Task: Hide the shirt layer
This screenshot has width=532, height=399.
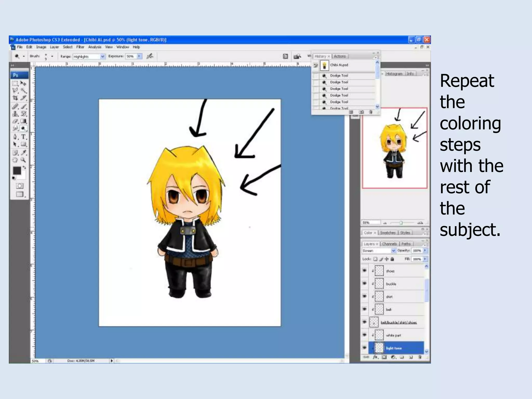Action: [x=364, y=296]
